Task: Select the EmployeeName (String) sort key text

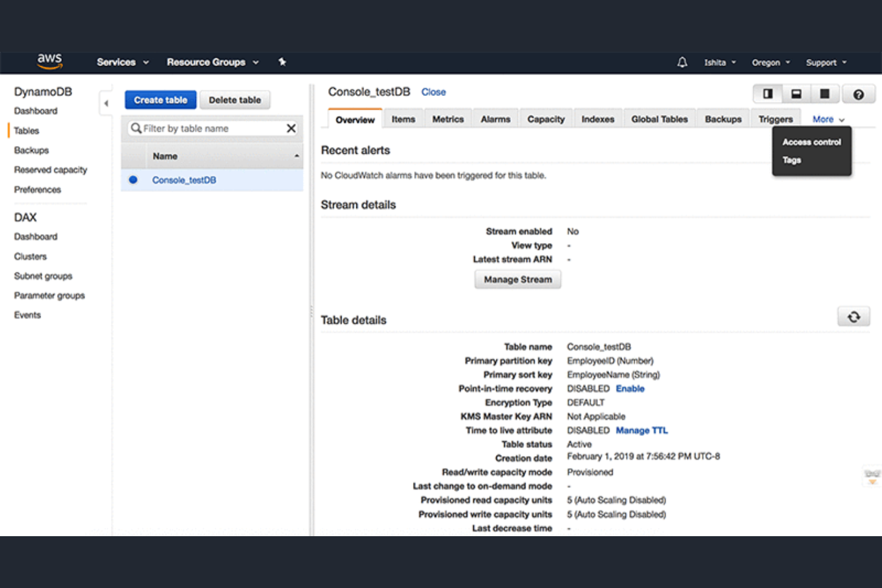Action: (613, 375)
